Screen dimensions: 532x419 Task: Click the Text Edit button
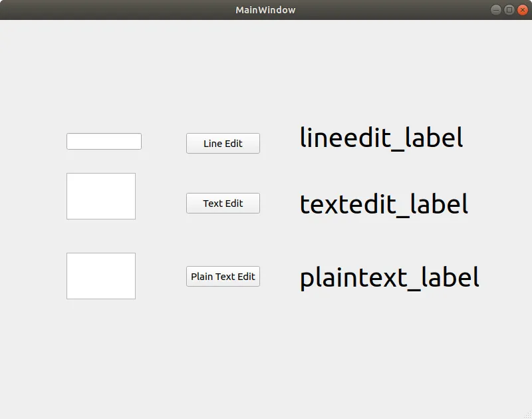click(223, 204)
